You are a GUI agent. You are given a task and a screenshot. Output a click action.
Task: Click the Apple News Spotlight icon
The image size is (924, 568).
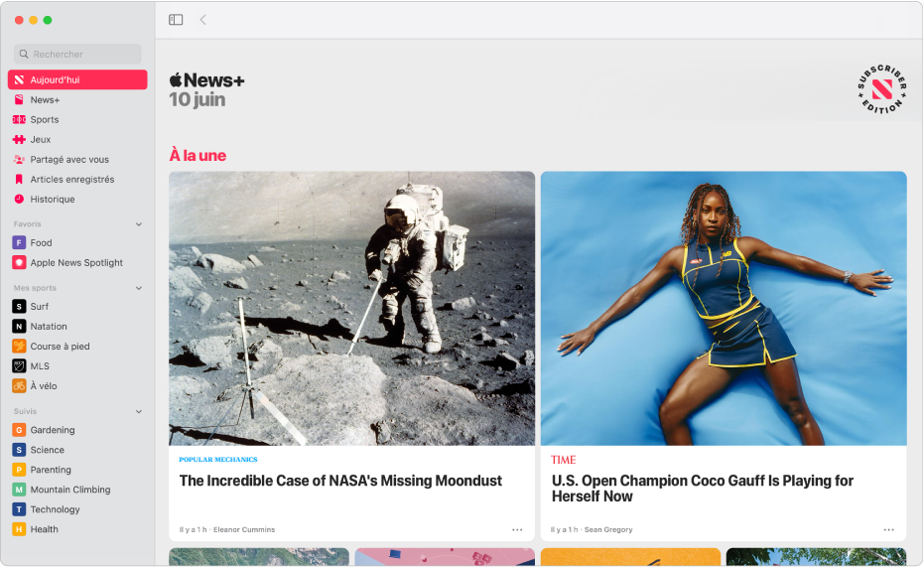pos(19,262)
